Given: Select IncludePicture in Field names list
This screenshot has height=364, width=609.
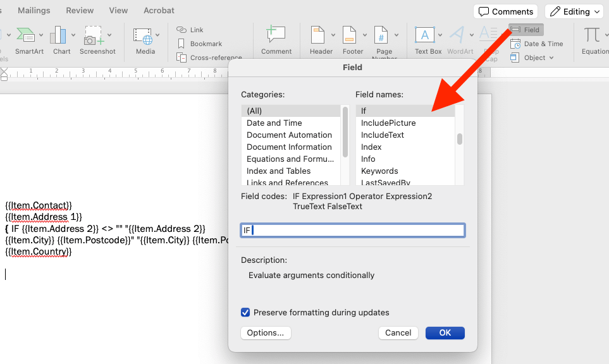Looking at the screenshot, I should point(388,123).
